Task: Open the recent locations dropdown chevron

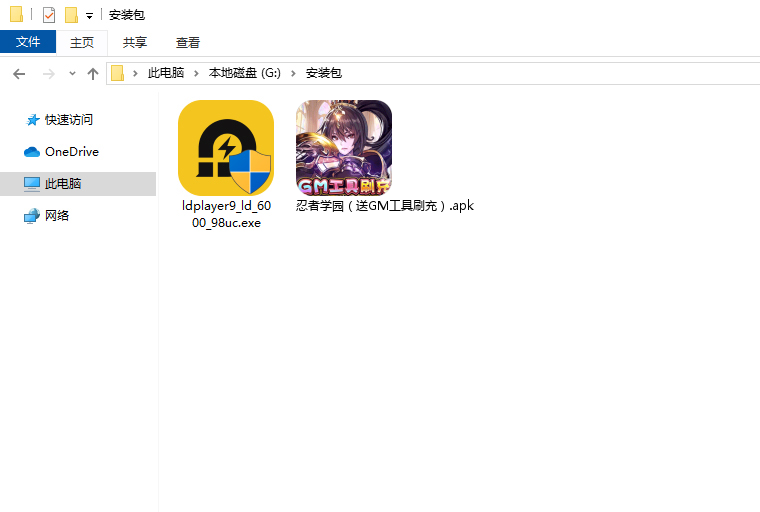Action: pyautogui.click(x=72, y=74)
